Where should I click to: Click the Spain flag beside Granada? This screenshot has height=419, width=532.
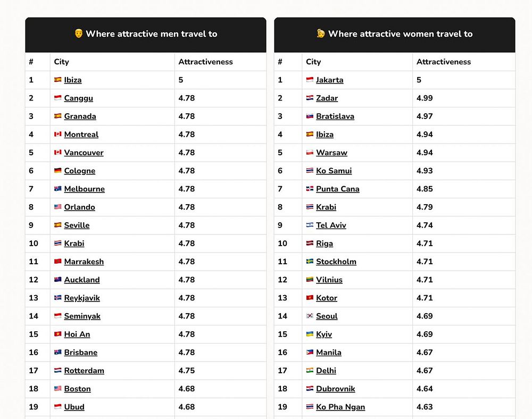57,116
